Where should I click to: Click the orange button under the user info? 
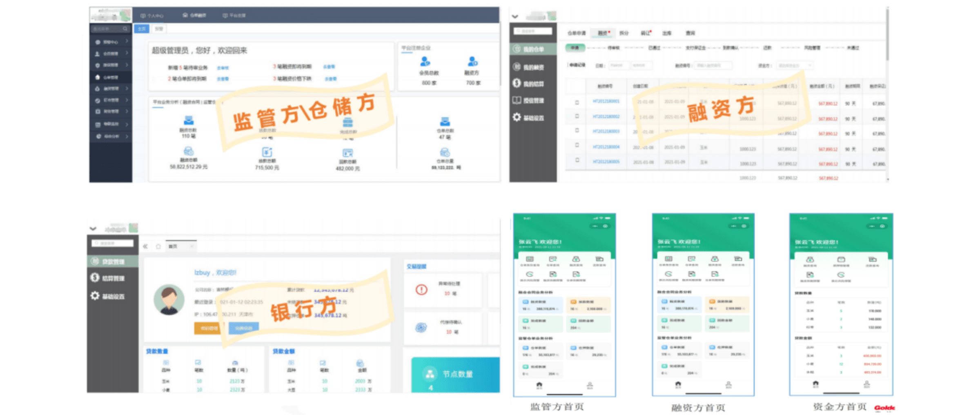point(209,328)
